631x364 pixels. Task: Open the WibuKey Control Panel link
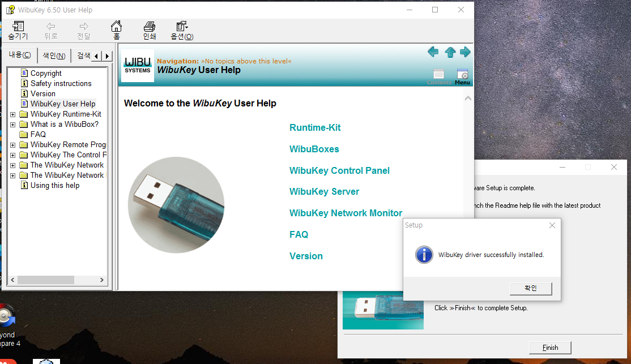pyautogui.click(x=339, y=170)
